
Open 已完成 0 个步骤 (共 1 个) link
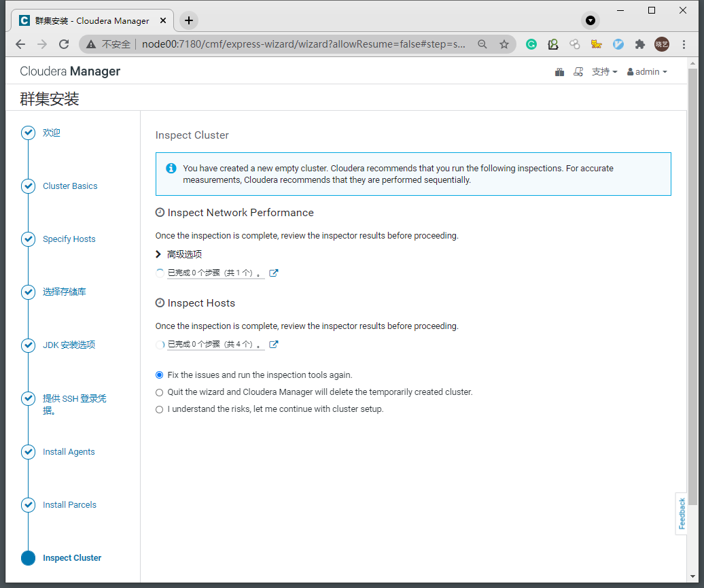tap(215, 273)
